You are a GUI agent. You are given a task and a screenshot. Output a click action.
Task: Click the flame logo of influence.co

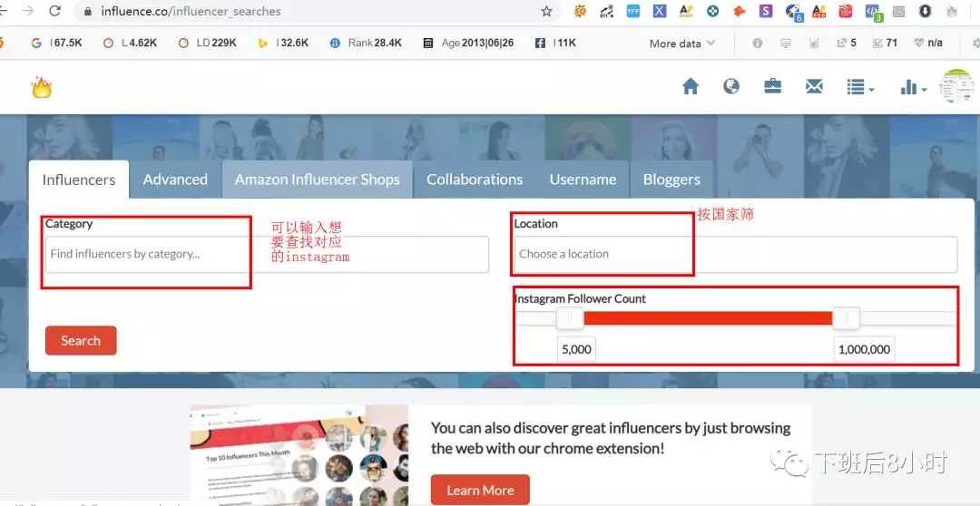pyautogui.click(x=41, y=87)
